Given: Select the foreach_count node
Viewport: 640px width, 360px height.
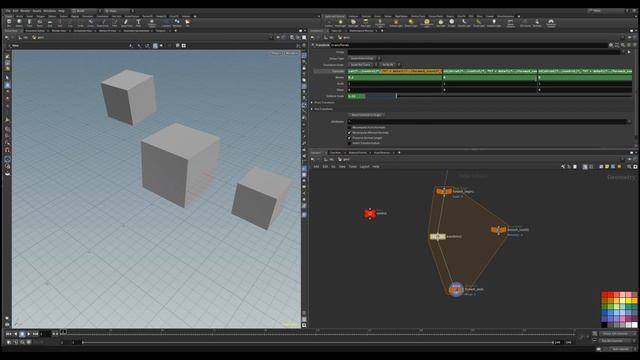Looking at the screenshot, I should [498, 230].
